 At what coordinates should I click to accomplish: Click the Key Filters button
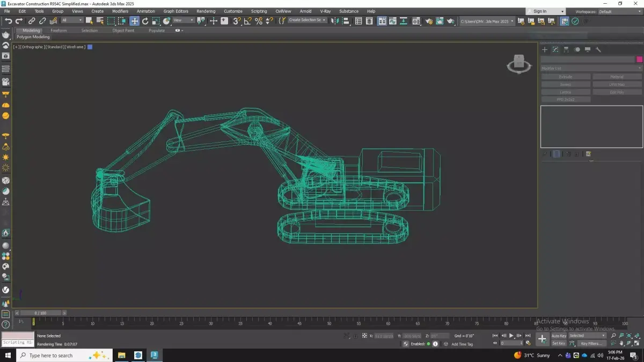[x=591, y=343]
